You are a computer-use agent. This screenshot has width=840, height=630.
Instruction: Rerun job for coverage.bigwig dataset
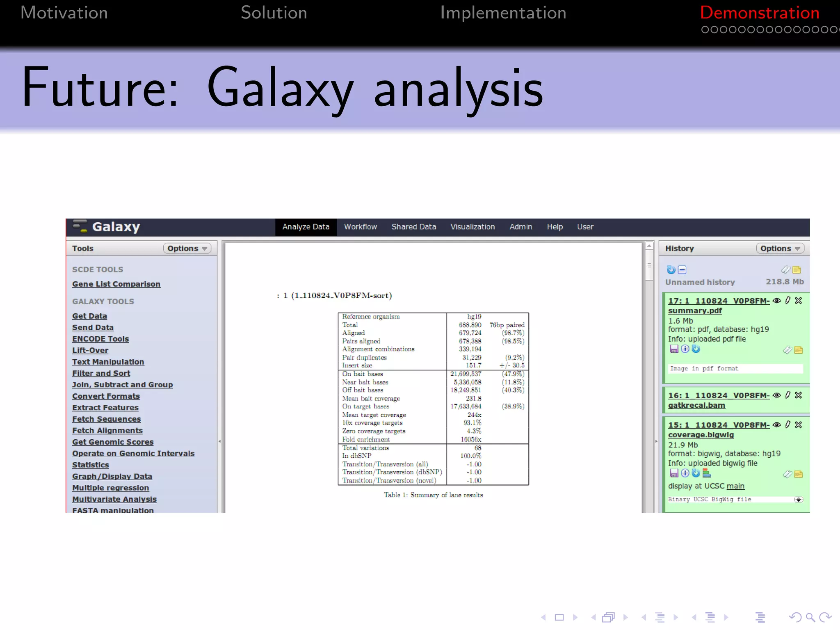pos(696,473)
